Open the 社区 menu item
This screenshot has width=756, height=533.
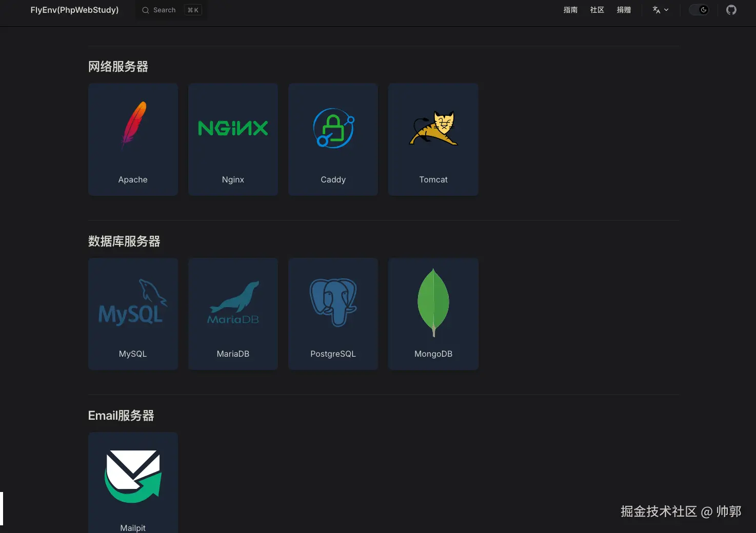597,10
